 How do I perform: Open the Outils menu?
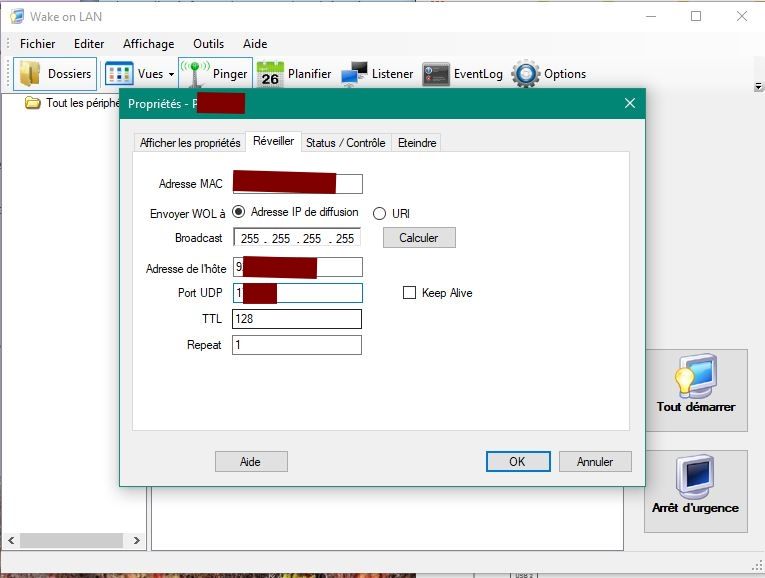[208, 44]
